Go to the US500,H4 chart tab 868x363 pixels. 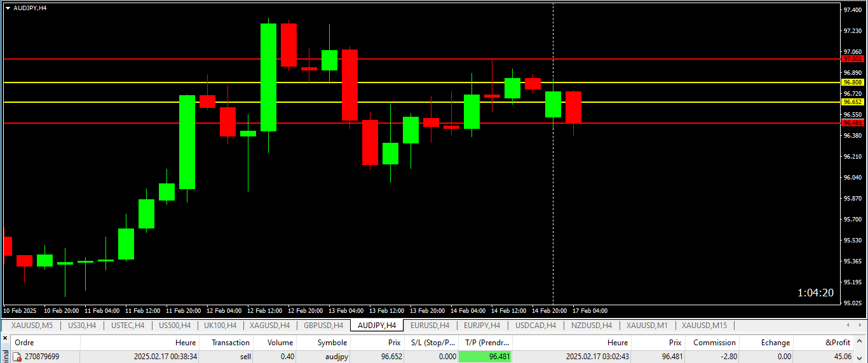pos(175,326)
